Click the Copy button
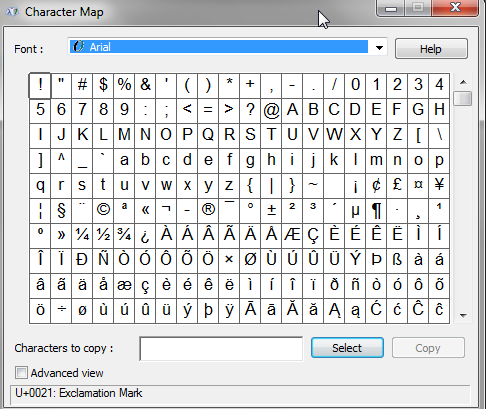486x409 pixels. [428, 348]
